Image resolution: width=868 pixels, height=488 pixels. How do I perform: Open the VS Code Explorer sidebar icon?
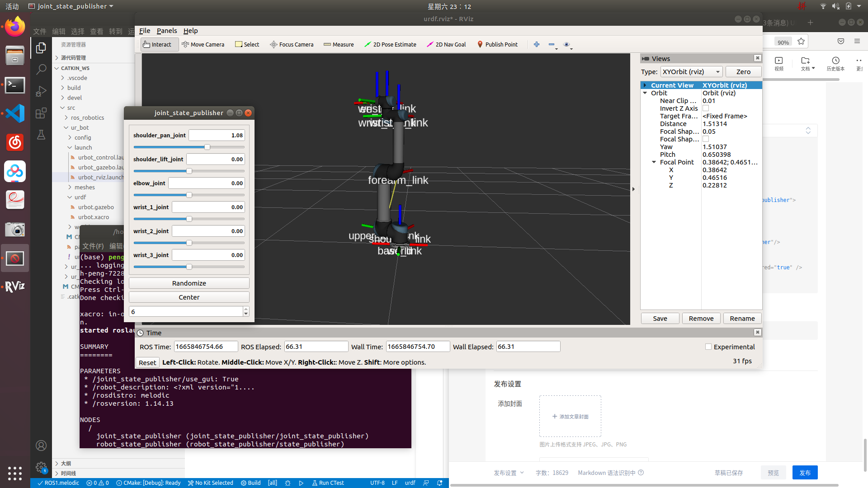[41, 47]
